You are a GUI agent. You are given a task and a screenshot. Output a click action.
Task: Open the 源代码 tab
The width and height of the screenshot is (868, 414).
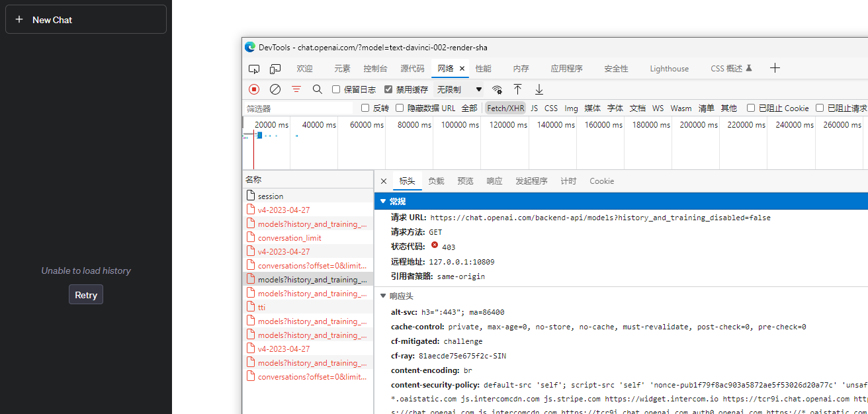point(412,69)
